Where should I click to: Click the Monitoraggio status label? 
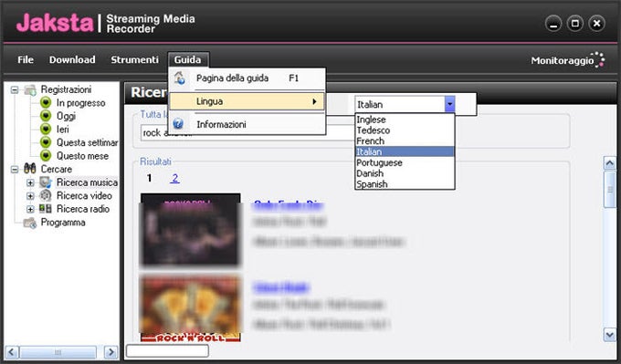[x=562, y=60]
